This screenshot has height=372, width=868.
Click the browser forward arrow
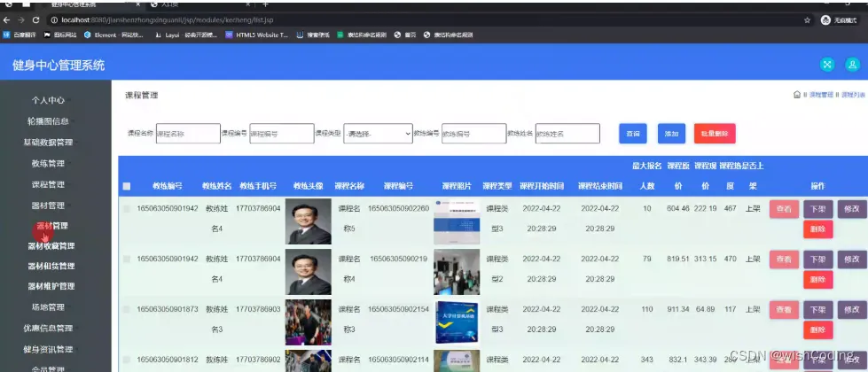21,19
